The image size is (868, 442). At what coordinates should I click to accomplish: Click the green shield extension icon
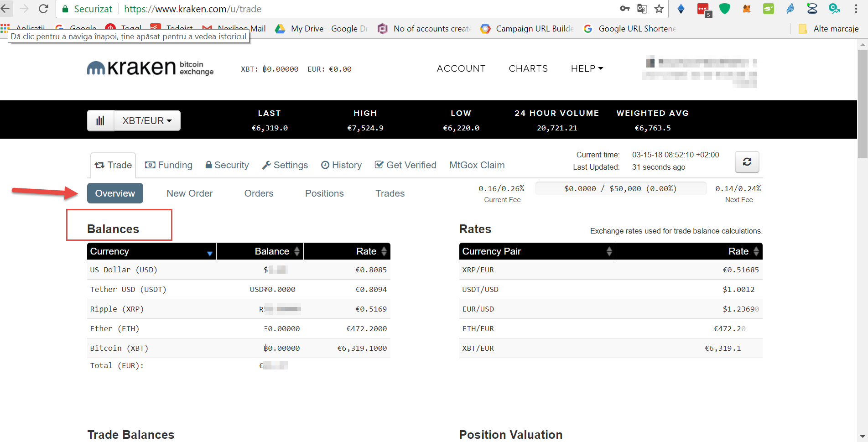(x=725, y=9)
